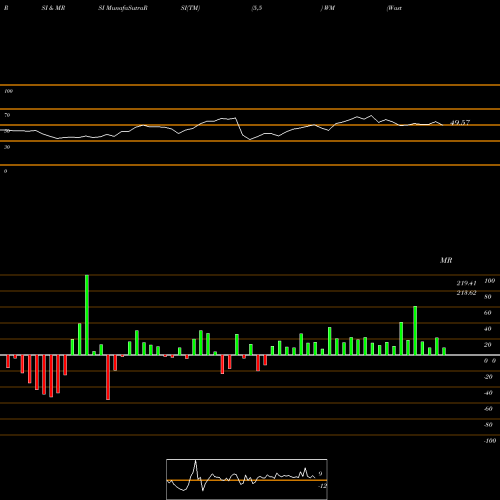
Task: Click the 'SI MunafaSutraR' header label
Action: (123, 8)
